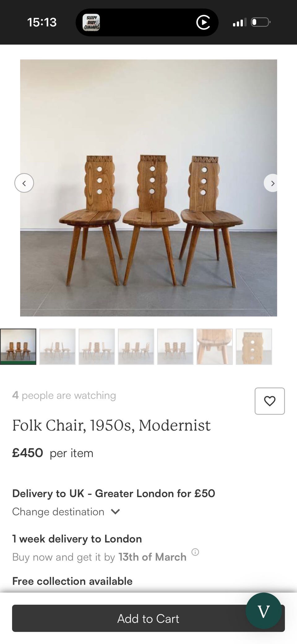Image resolution: width=297 pixels, height=644 pixels.
Task: Tap the play icon in Dynamic Island
Action: click(203, 22)
